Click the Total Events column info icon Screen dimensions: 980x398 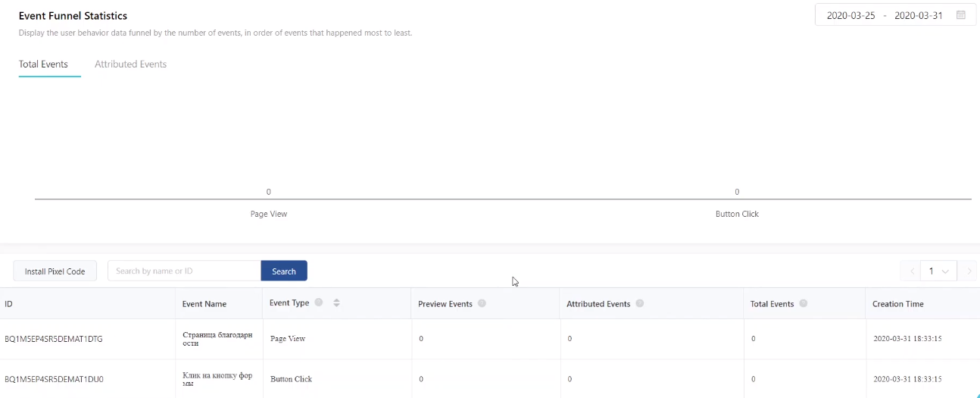point(804,303)
